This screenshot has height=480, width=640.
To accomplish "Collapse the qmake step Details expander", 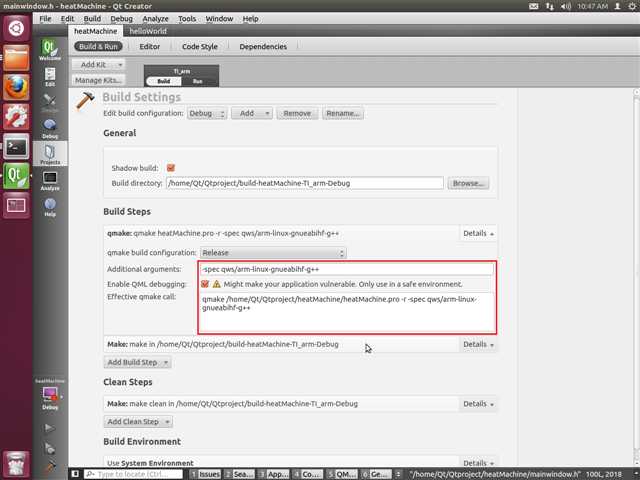I will [478, 233].
